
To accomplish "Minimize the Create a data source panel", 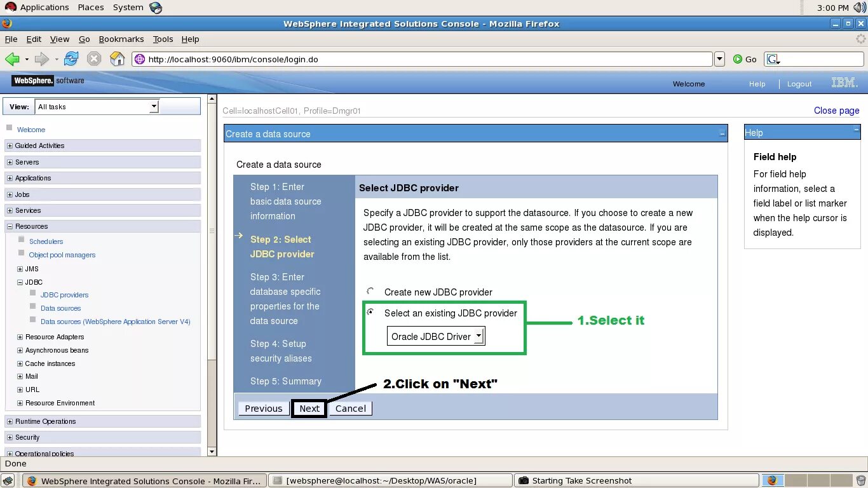I will 722,133.
